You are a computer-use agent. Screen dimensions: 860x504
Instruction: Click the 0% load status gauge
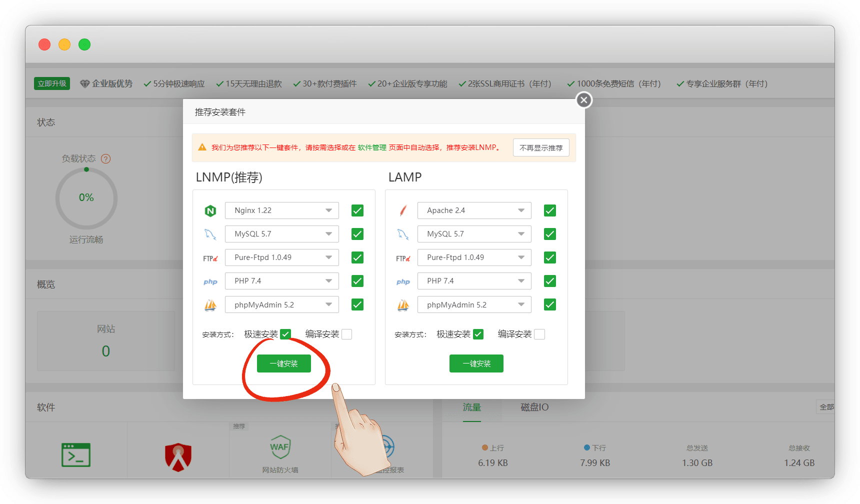86,198
